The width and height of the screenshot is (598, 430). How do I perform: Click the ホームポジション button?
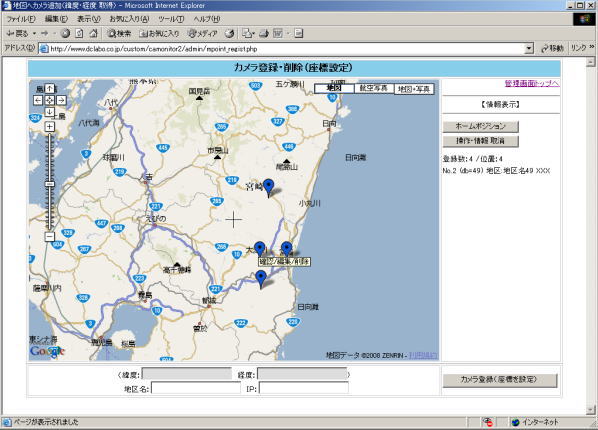click(x=481, y=126)
